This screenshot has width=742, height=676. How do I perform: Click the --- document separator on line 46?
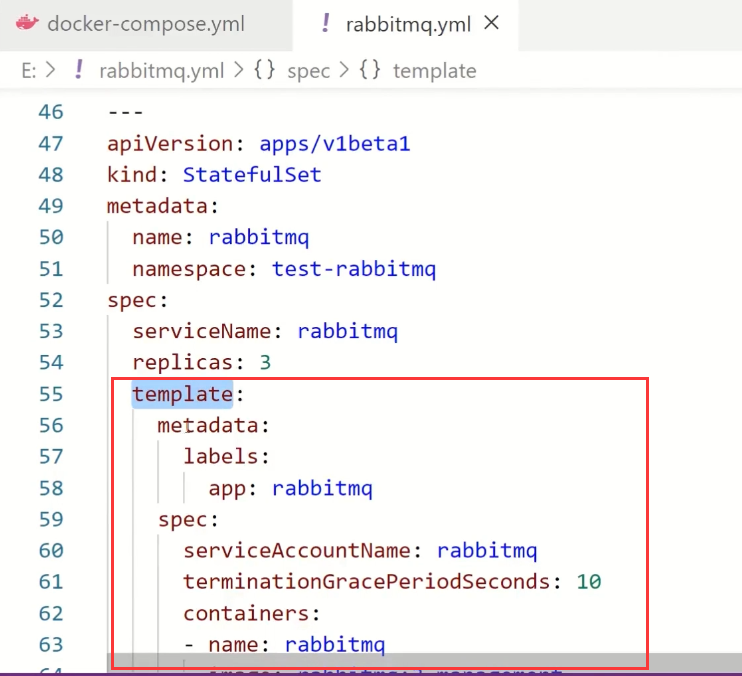(x=125, y=112)
